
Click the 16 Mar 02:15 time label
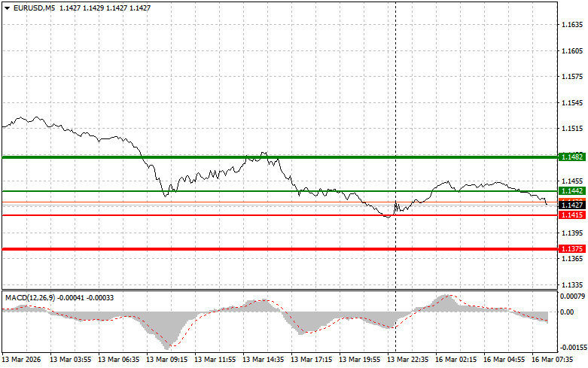pyautogui.click(x=455, y=360)
